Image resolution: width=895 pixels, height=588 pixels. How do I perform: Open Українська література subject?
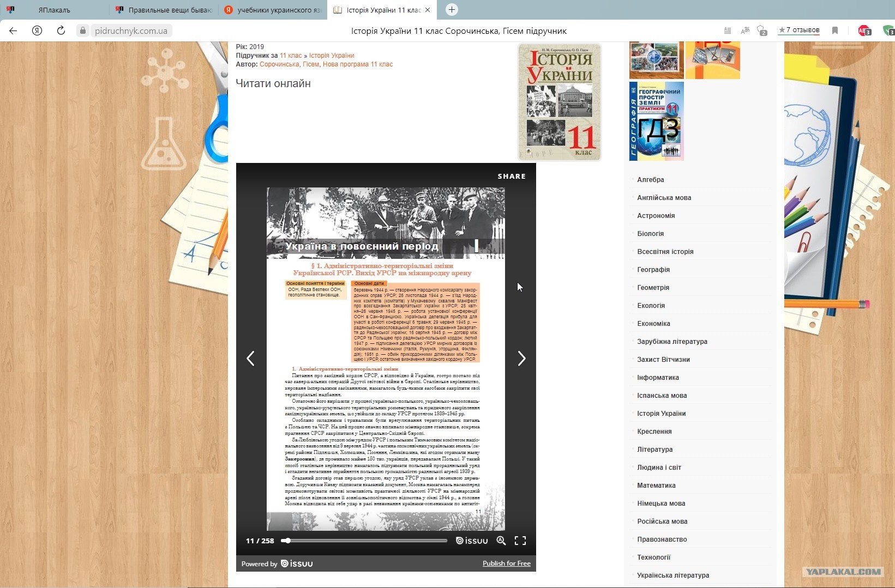pos(673,575)
